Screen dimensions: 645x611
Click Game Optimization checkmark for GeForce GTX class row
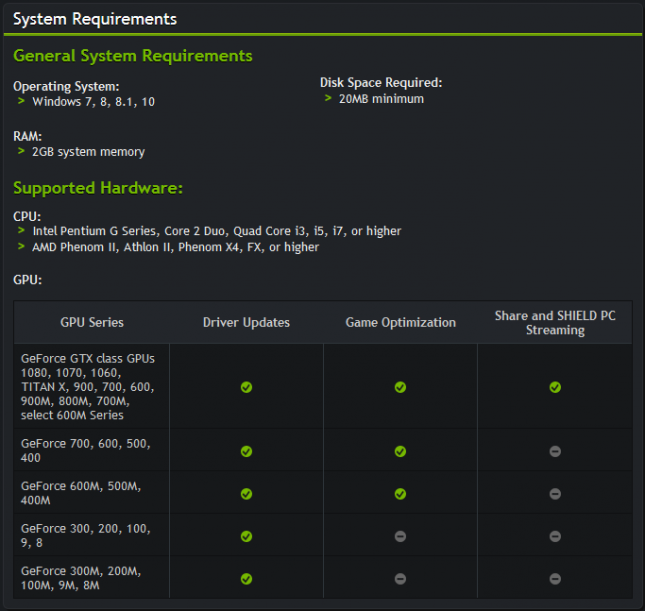400,387
